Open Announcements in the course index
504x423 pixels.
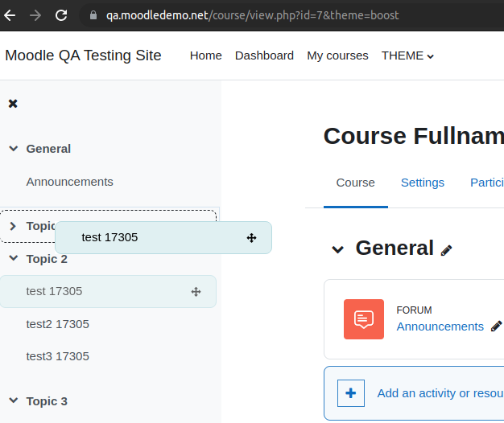(70, 182)
